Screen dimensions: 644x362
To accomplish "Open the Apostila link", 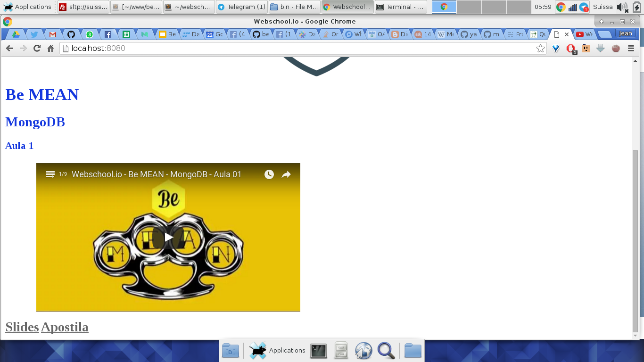I will tap(65, 327).
